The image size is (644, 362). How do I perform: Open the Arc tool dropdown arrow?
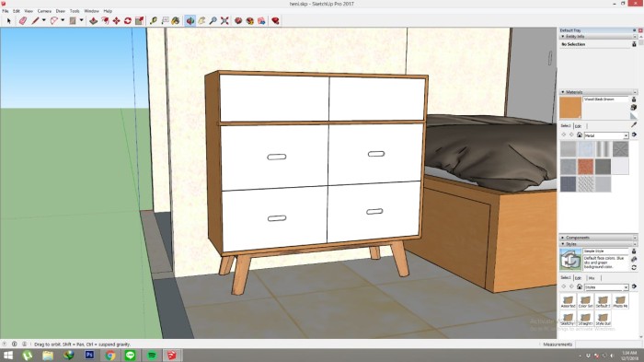[x=63, y=20]
